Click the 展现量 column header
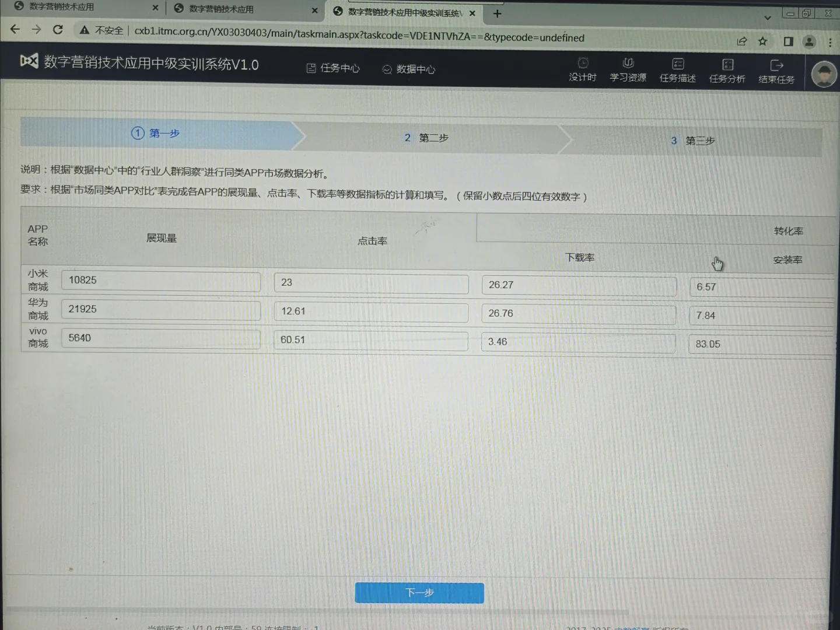The image size is (840, 630). pyautogui.click(x=162, y=238)
